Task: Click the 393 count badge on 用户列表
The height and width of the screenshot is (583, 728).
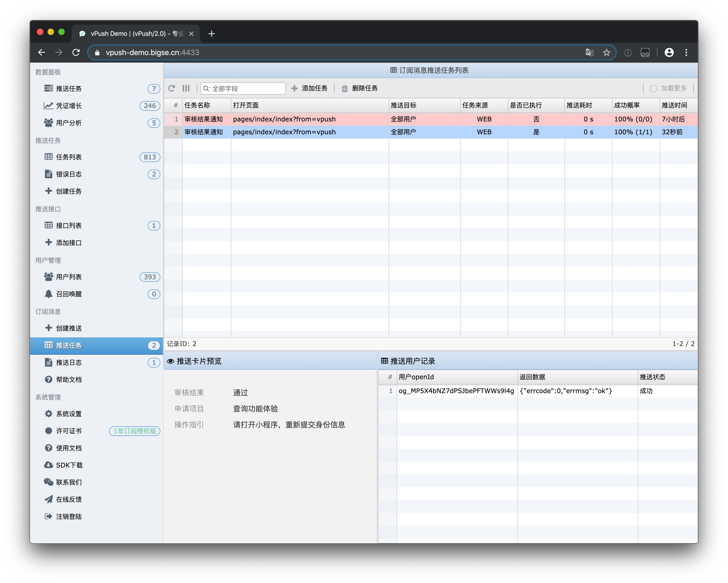Action: pos(150,277)
